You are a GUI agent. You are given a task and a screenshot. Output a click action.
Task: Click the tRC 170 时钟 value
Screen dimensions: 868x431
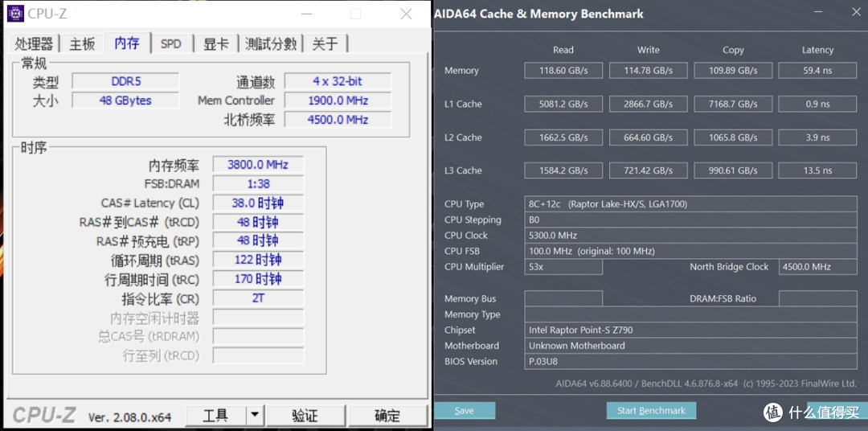pos(258,279)
